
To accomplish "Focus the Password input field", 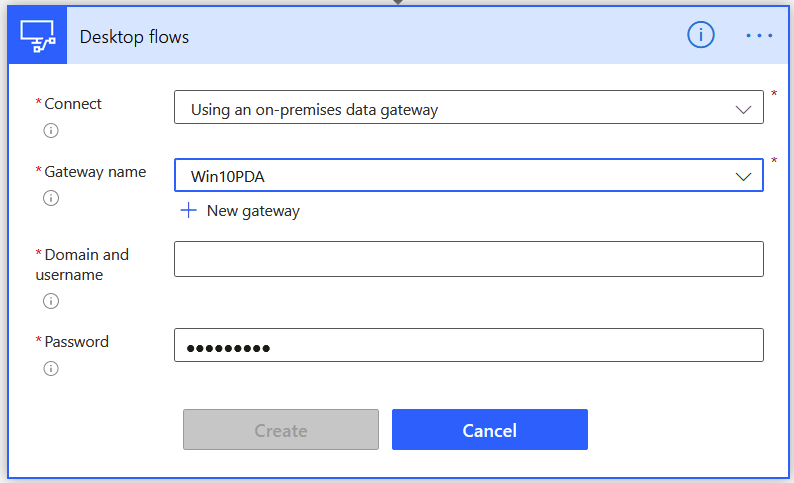I will tap(468, 345).
